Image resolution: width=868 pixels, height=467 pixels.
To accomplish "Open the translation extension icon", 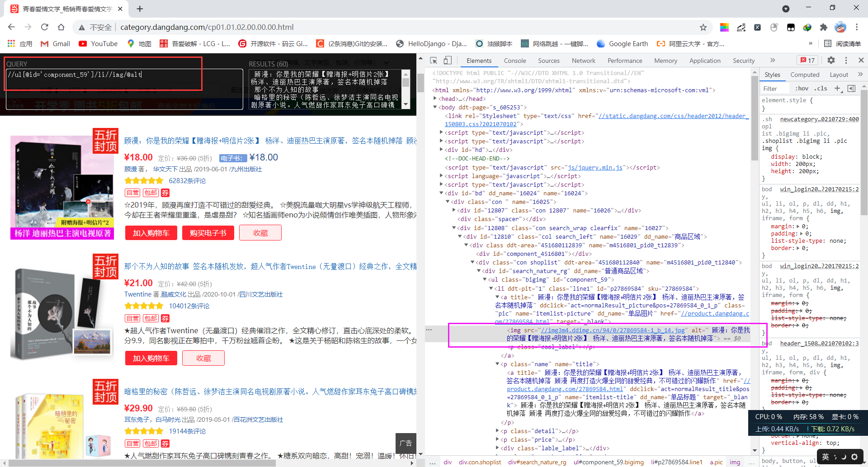I will click(741, 28).
